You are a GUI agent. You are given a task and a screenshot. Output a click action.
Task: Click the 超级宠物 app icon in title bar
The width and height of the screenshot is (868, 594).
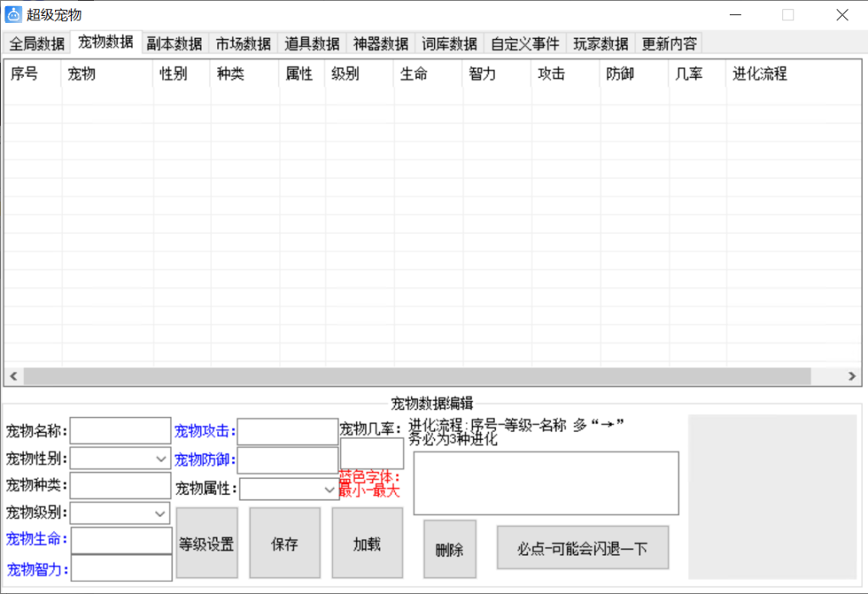[13, 14]
